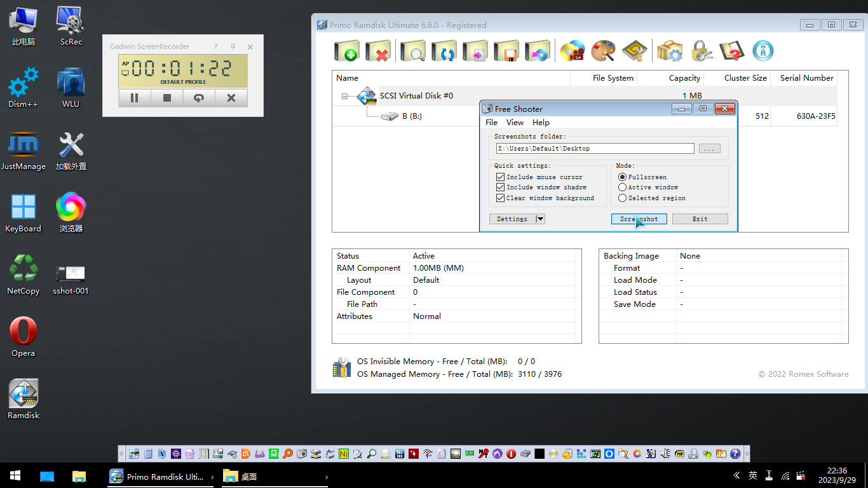Toggle Clear window background checkbox

[500, 198]
